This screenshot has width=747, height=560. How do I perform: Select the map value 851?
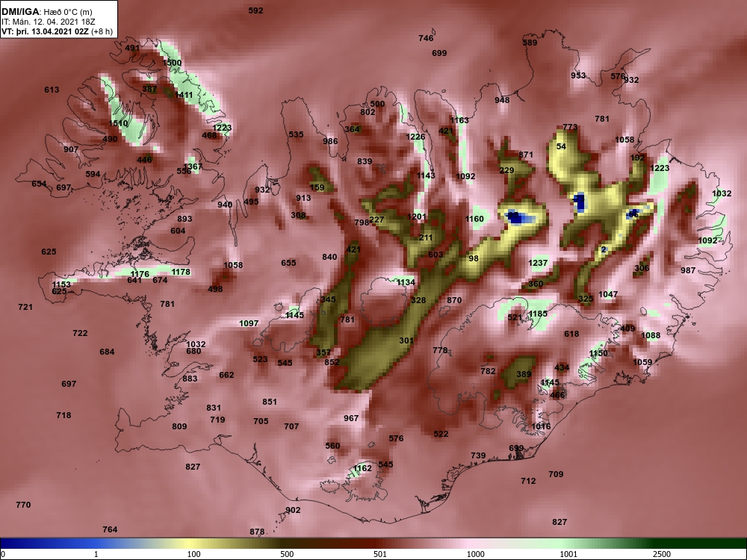269,402
